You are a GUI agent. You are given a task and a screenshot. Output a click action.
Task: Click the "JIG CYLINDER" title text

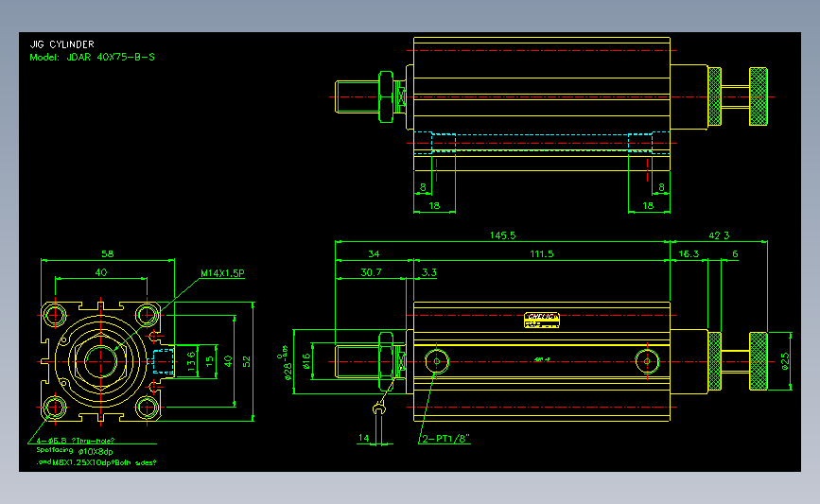click(x=62, y=44)
